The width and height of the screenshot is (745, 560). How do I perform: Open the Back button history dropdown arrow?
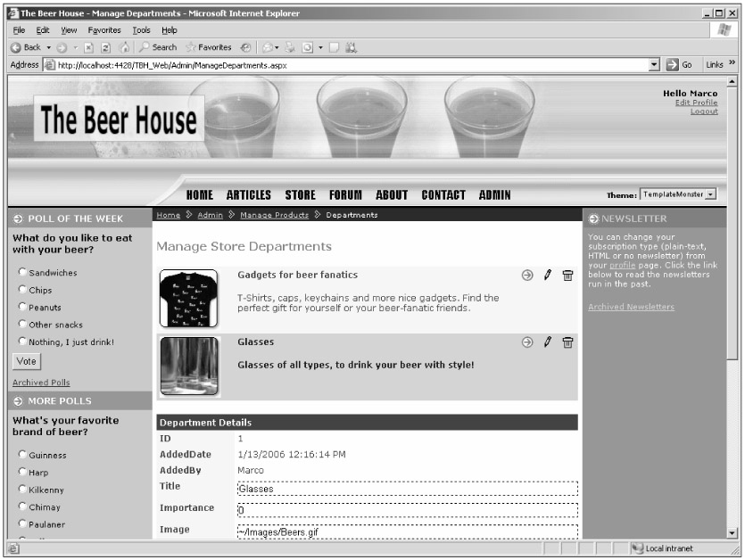pyautogui.click(x=47, y=47)
